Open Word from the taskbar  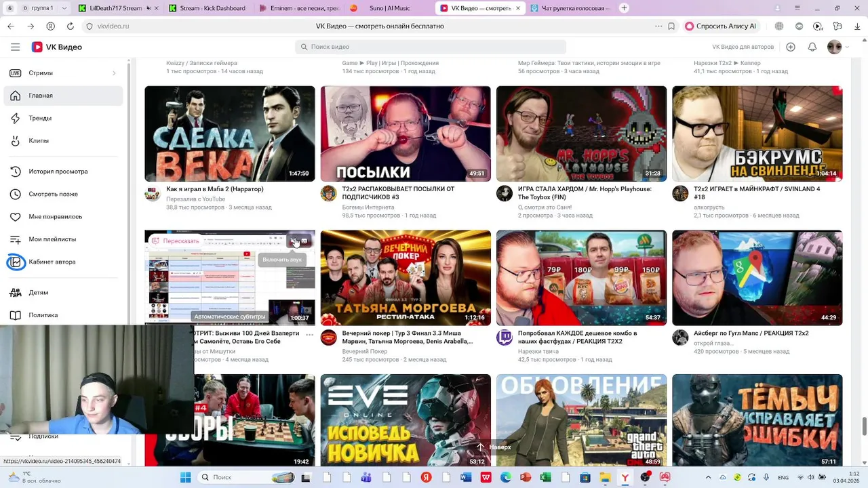click(466, 477)
